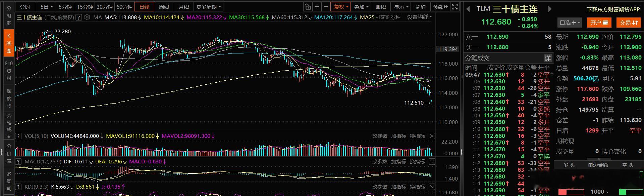Toggle 简约 simple mode
644x196 pixels.
[x=421, y=7]
